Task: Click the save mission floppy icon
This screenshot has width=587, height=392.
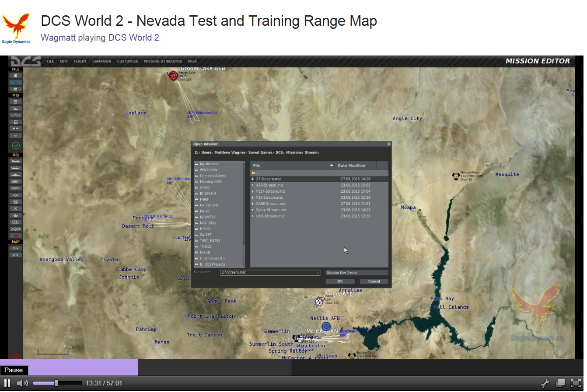Action: [x=15, y=89]
